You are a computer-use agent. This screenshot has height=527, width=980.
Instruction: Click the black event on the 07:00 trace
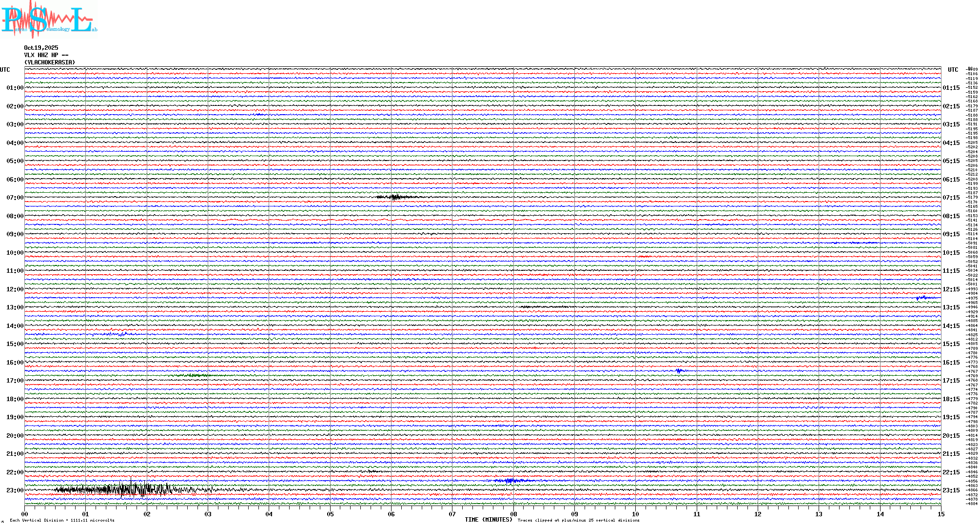pos(396,197)
